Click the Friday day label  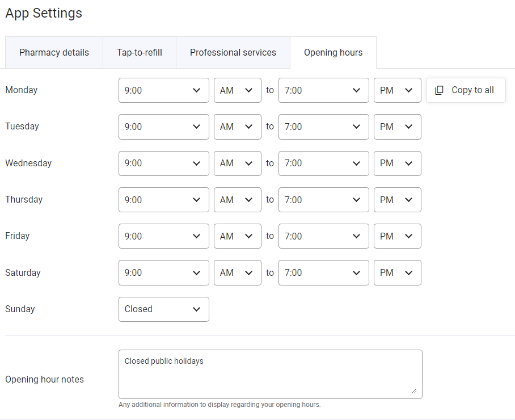18,236
